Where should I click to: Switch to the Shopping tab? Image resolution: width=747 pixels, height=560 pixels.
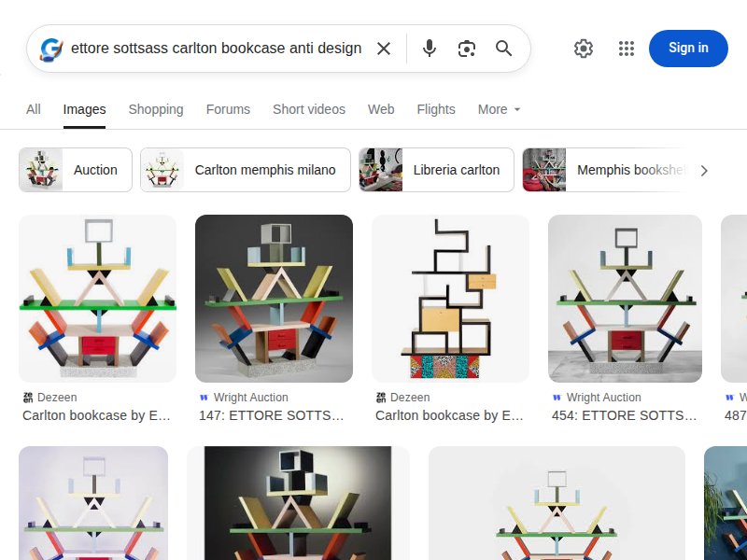point(155,109)
